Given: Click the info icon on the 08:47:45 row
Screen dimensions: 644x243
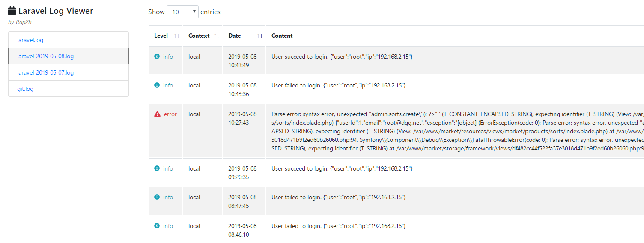Looking at the screenshot, I should click(157, 197).
